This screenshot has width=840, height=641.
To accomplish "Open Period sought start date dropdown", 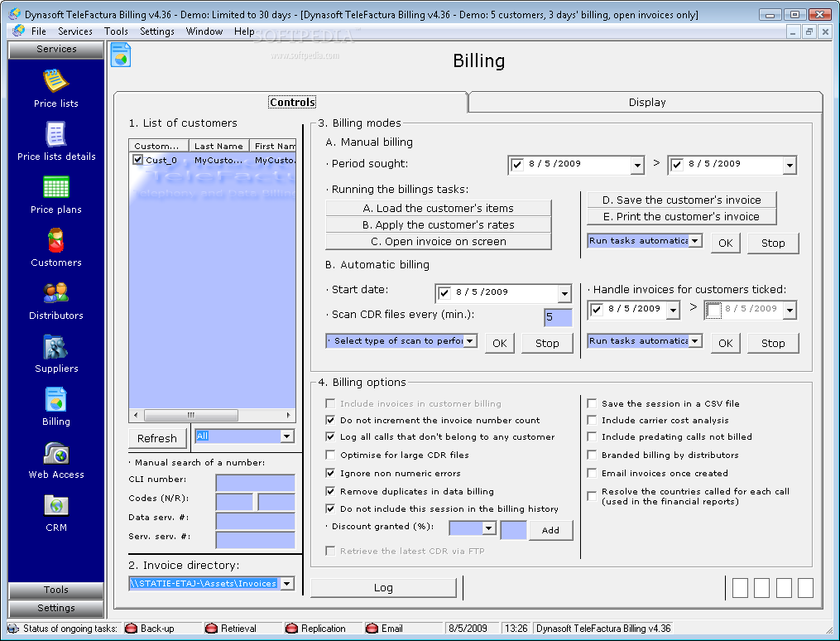I will (x=637, y=166).
